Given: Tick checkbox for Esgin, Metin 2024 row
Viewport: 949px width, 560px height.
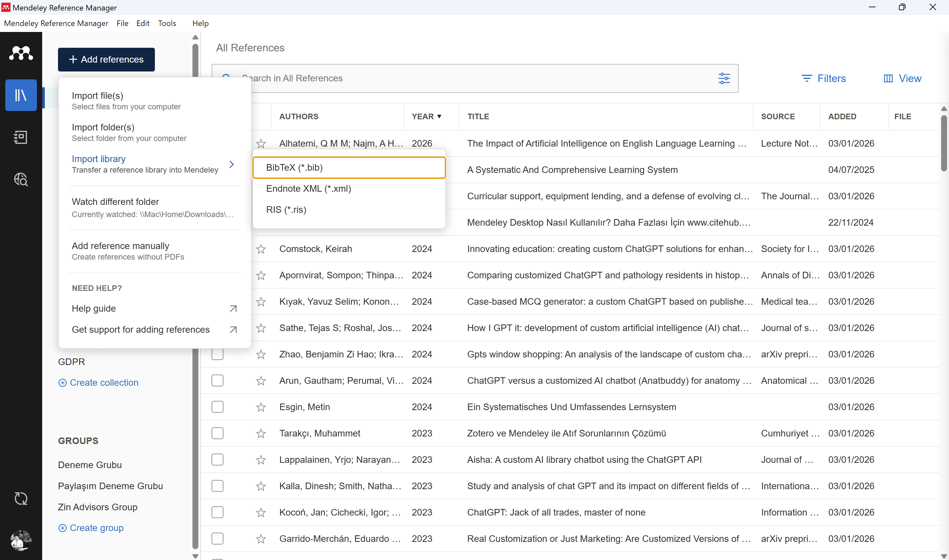Looking at the screenshot, I should tap(217, 407).
